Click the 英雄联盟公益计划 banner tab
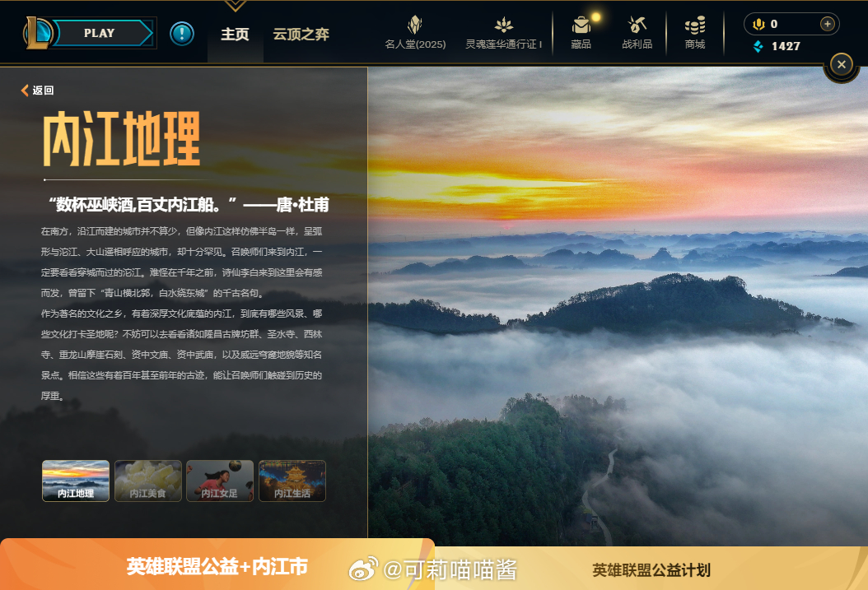Image resolution: width=868 pixels, height=590 pixels. click(x=651, y=569)
